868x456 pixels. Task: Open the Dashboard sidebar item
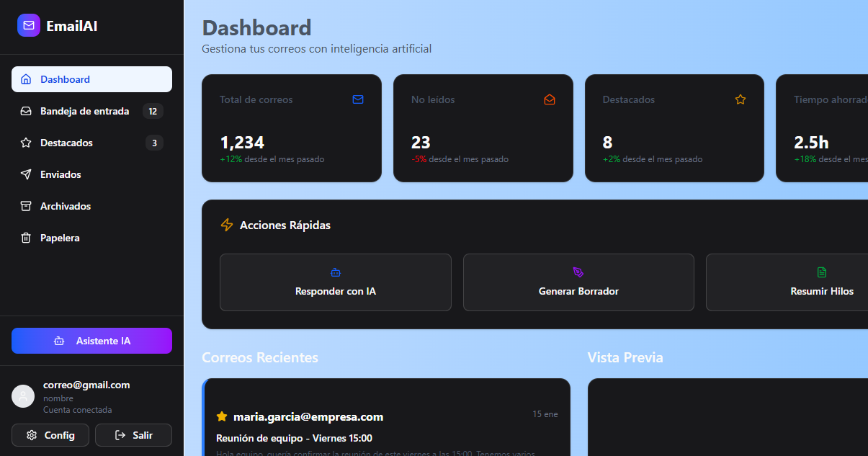(91, 79)
